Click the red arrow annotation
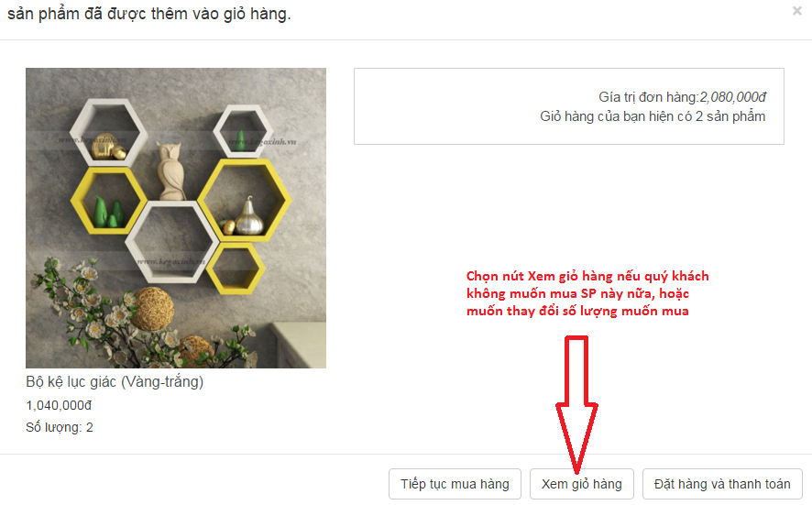The width and height of the screenshot is (812, 505). pos(576,404)
